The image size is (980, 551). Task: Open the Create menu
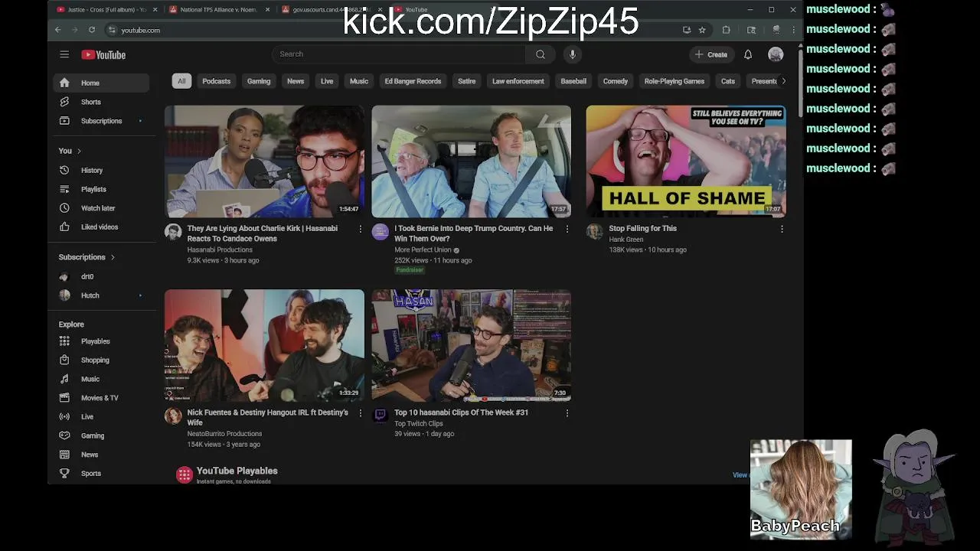[x=710, y=54]
